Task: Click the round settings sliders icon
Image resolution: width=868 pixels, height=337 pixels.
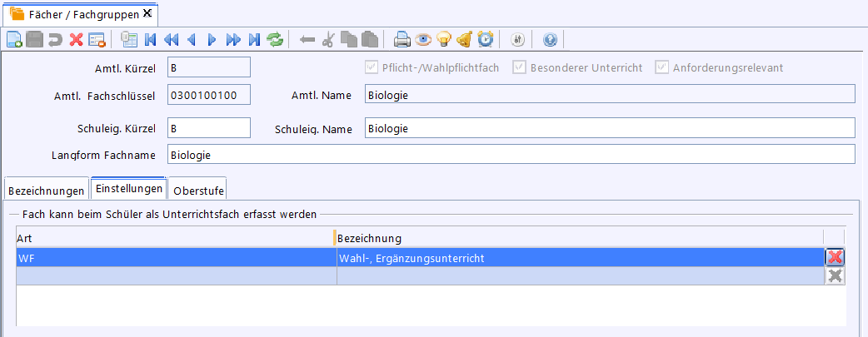Action: click(x=517, y=39)
